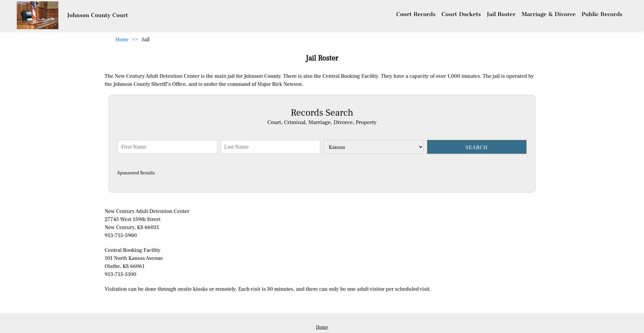
Task: Focus the Last Name input field
Action: click(x=270, y=147)
